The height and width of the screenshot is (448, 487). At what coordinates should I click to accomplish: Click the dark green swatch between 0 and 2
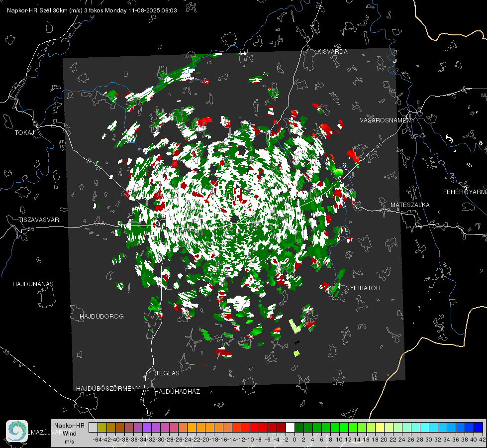(x=299, y=428)
